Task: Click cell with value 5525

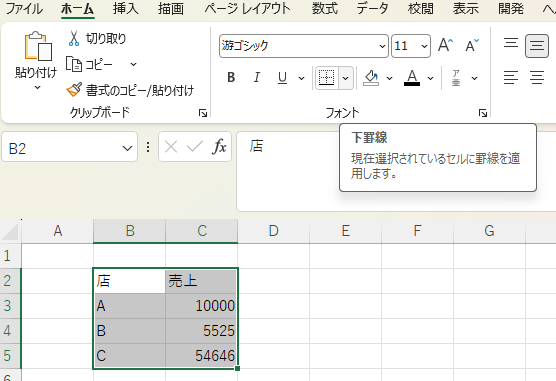Action: 201,331
